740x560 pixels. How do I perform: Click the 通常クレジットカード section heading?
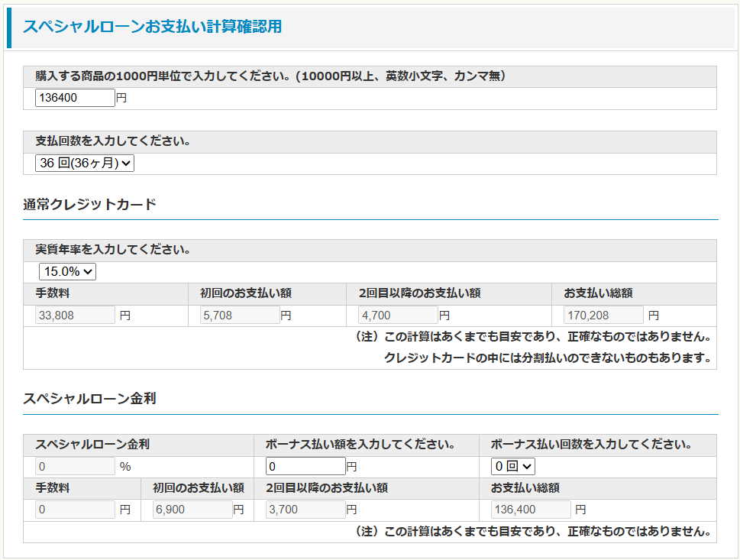click(x=89, y=204)
